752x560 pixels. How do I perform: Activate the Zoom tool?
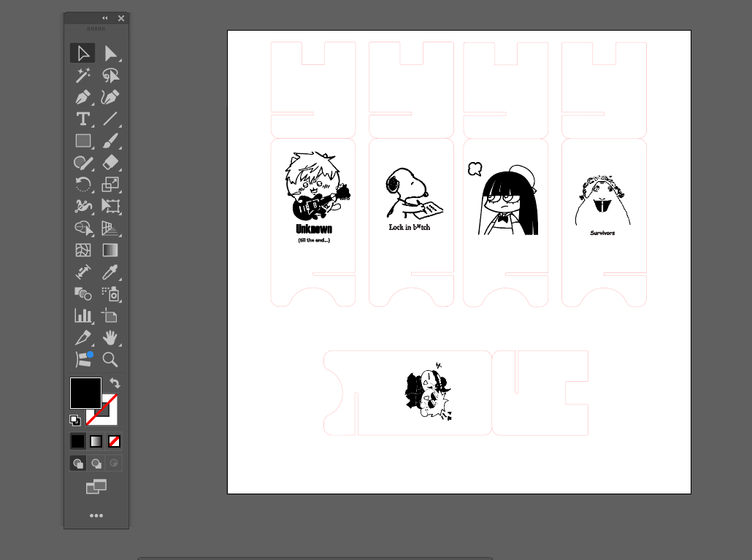click(x=111, y=359)
